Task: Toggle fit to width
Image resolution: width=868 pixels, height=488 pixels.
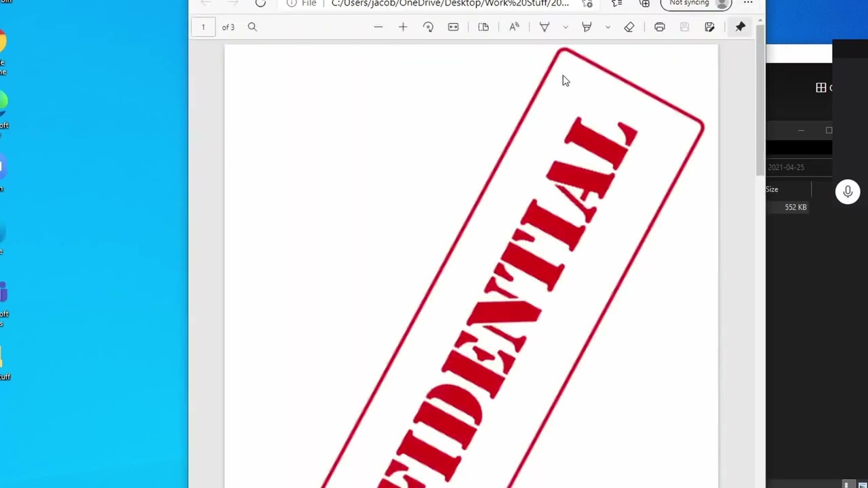Action: (453, 27)
